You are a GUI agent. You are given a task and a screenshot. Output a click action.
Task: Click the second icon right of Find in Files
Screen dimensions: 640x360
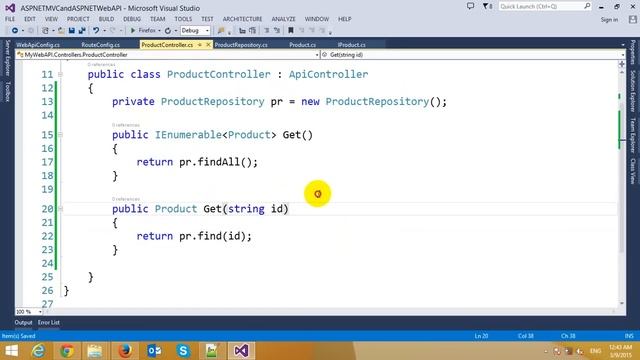[253, 31]
